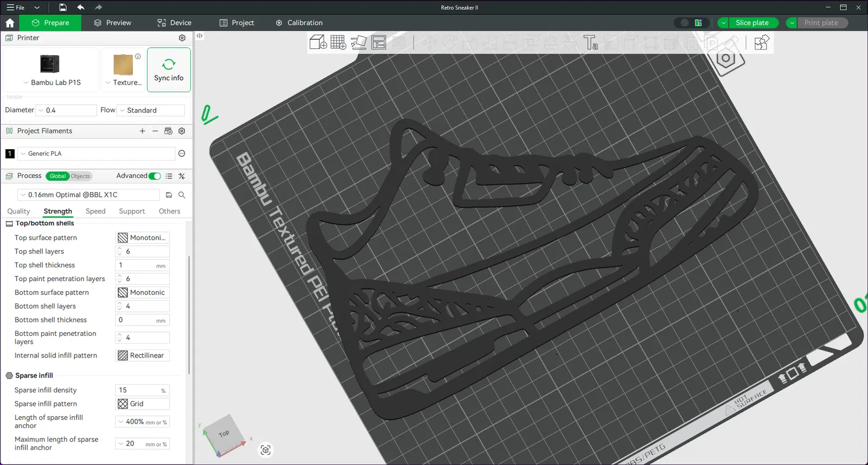Open the Assembly view puzzle icon
This screenshot has width=868, height=465.
(762, 42)
